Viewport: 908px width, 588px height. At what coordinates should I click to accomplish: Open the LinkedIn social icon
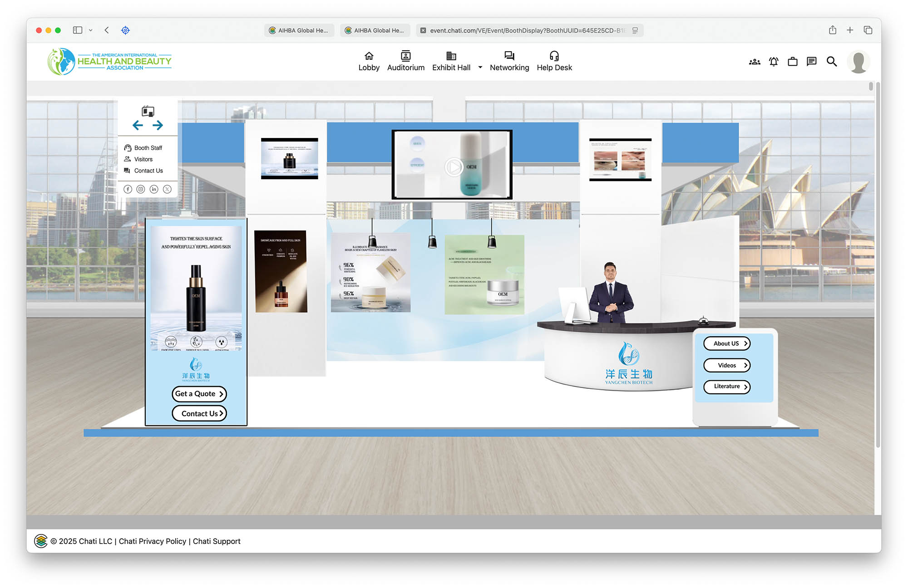[x=154, y=189]
